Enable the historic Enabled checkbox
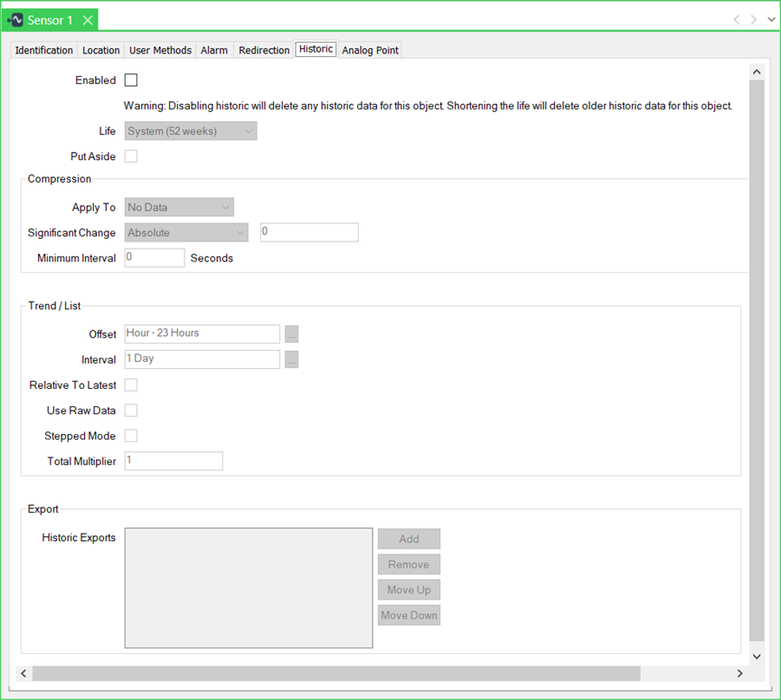Screen dimensions: 781x700 (131, 80)
